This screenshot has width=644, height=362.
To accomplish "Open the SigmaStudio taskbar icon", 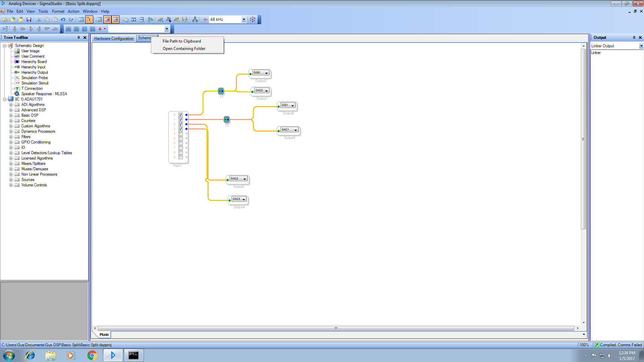I will click(113, 355).
